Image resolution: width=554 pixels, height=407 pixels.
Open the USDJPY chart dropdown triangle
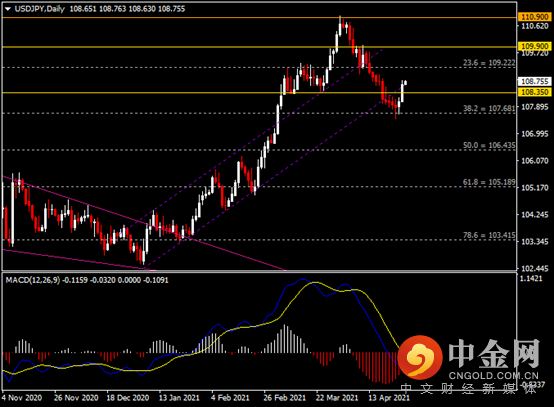tap(8, 9)
